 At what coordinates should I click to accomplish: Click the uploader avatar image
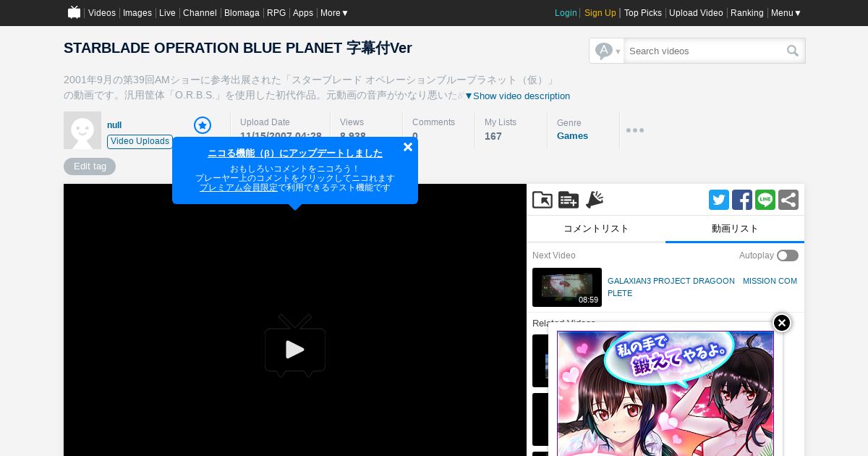click(82, 130)
